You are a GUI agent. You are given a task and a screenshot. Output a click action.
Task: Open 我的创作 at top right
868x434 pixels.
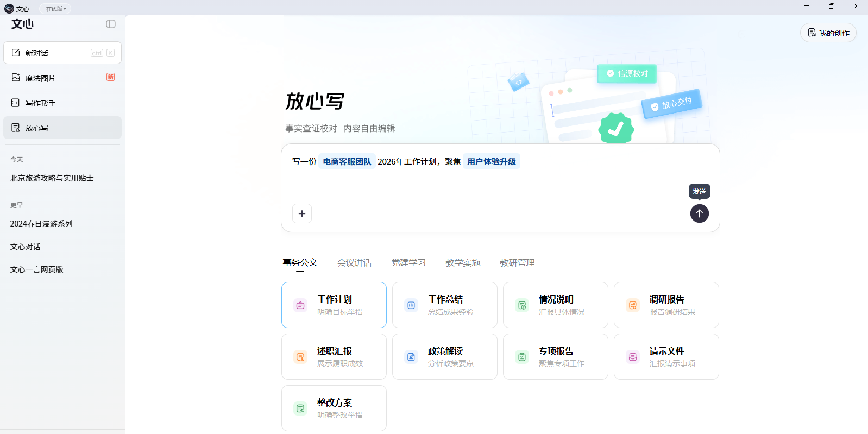(828, 33)
